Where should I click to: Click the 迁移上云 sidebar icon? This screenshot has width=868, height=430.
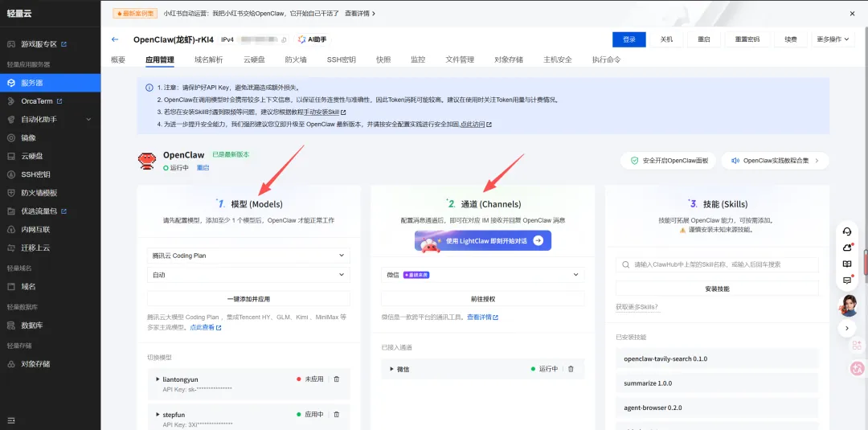(11, 248)
